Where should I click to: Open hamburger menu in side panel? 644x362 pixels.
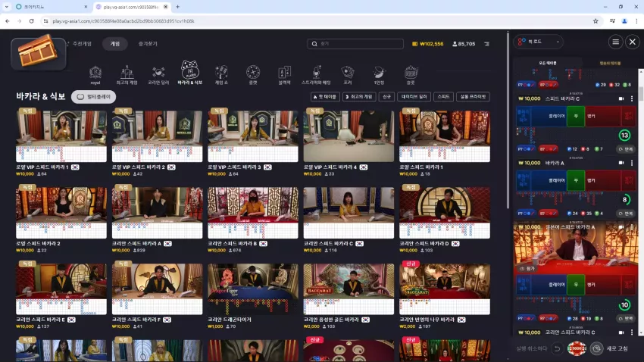(x=615, y=42)
